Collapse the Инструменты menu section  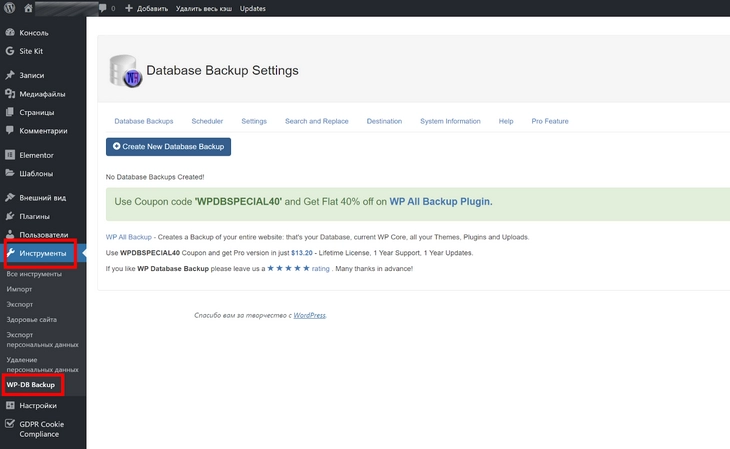[x=42, y=254]
